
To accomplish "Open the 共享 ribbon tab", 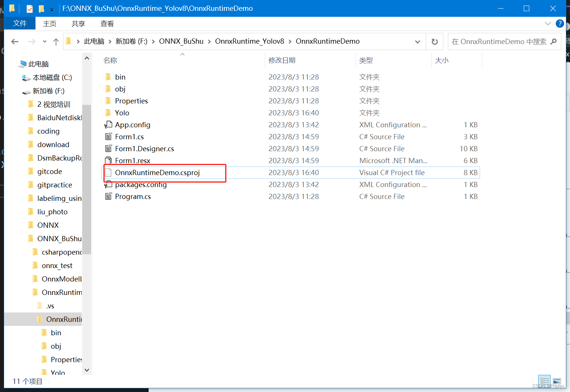I will click(78, 24).
